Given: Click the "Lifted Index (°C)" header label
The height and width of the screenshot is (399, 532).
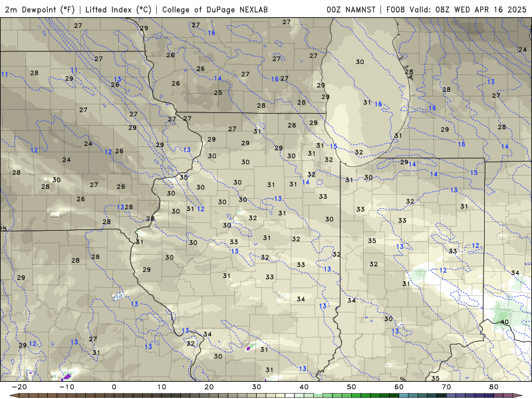Looking at the screenshot, I should (118, 9).
